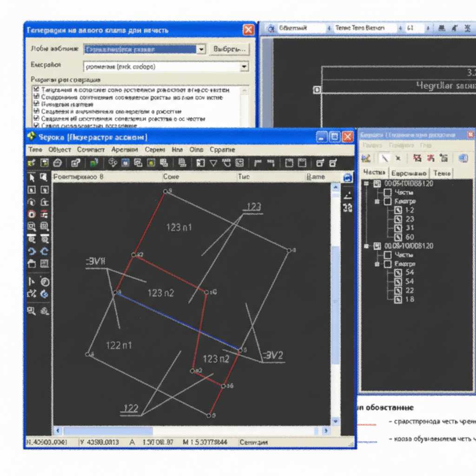Click the blue undo arrow icon
476x476 pixels.
[32, 251]
